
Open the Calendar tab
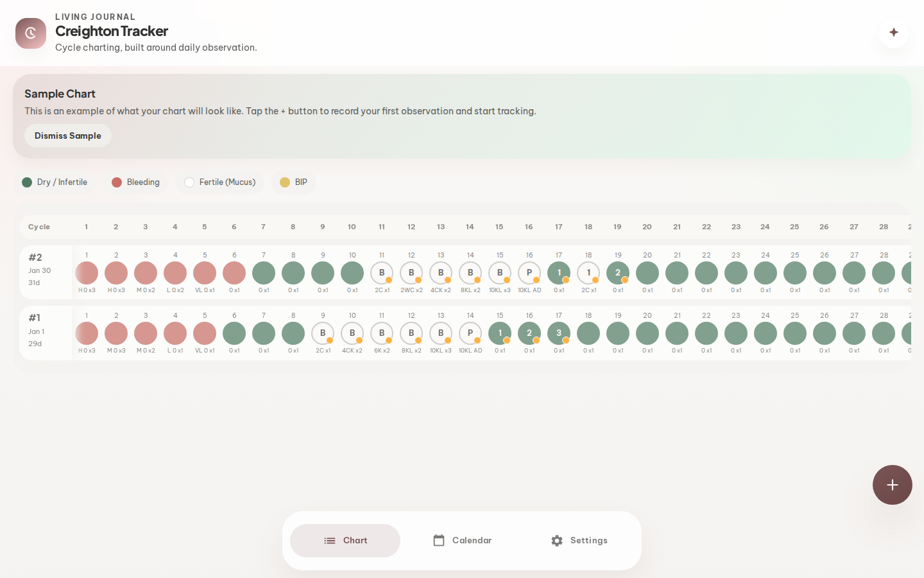pos(462,541)
